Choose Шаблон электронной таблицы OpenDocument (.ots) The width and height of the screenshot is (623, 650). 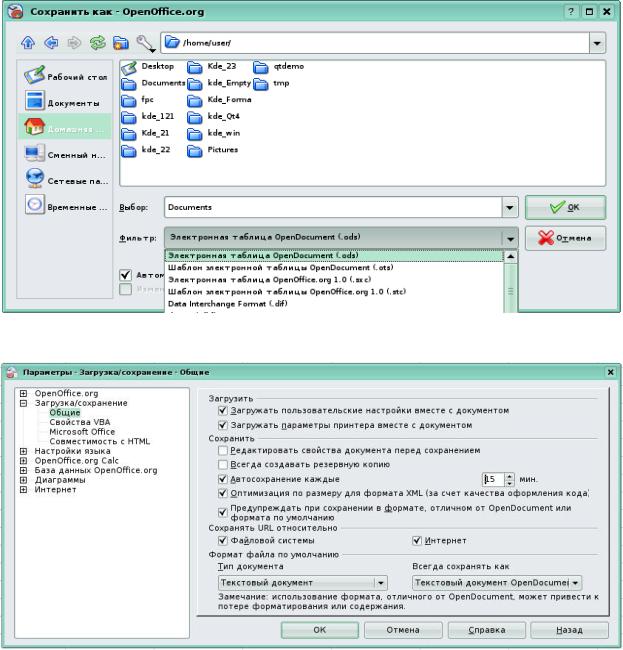[x=334, y=267]
